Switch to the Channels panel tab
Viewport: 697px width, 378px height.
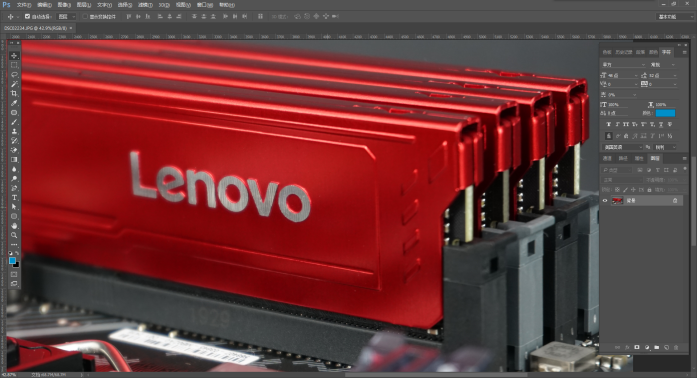point(607,158)
